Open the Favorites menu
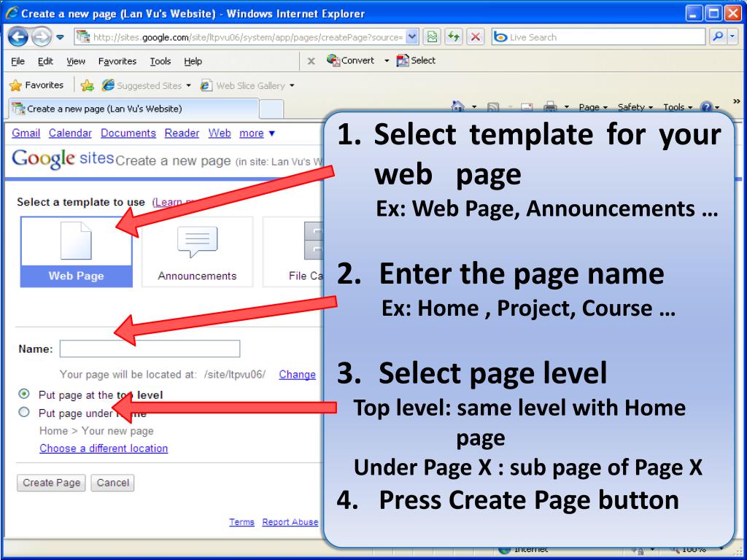The image size is (747, 560). click(117, 61)
